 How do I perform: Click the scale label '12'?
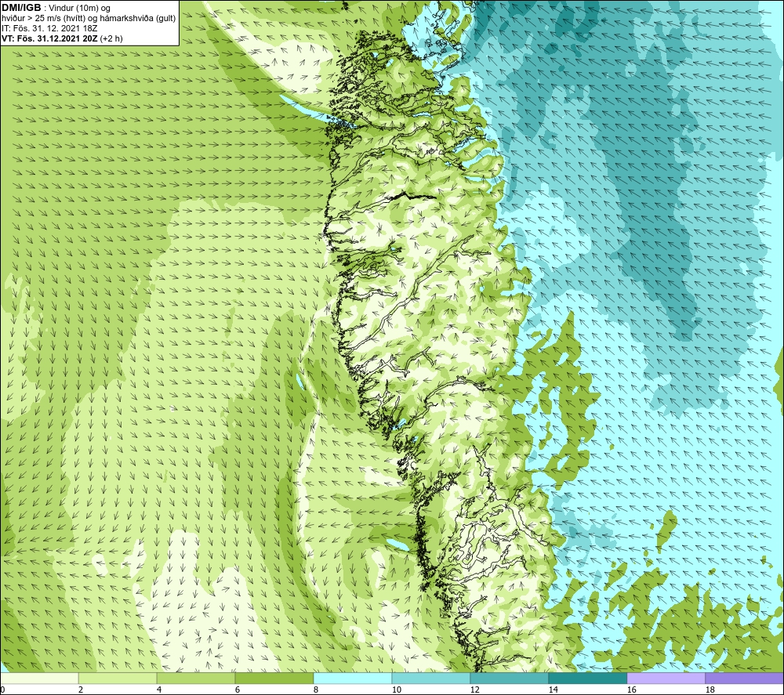[x=474, y=690]
